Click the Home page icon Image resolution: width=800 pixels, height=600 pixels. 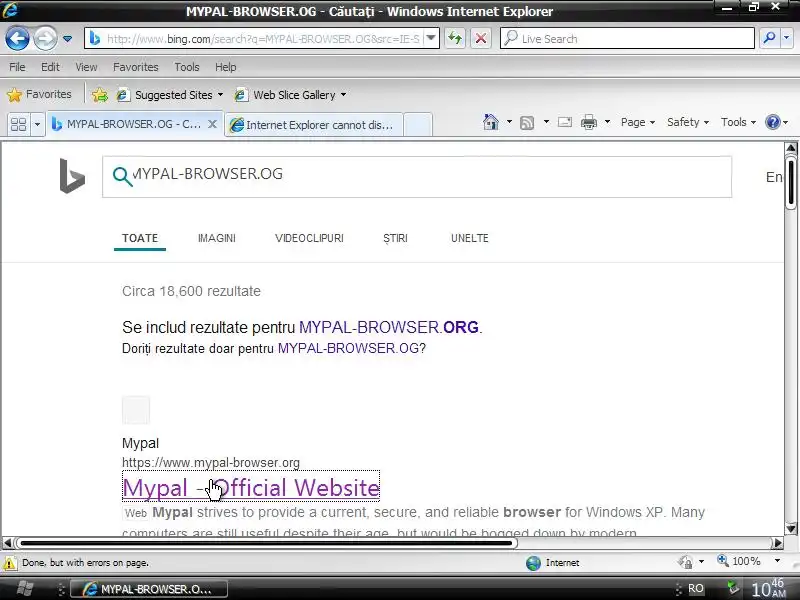(490, 122)
